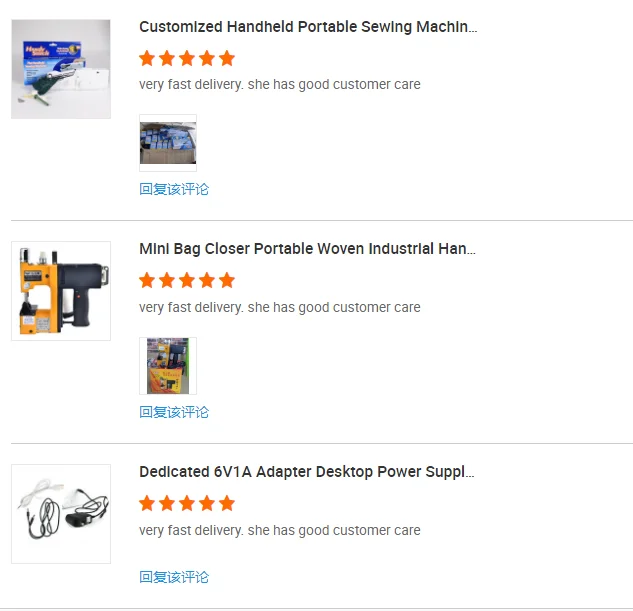The width and height of the screenshot is (633, 611).
Task: Reply to the sewing machine review
Action: pyautogui.click(x=174, y=189)
